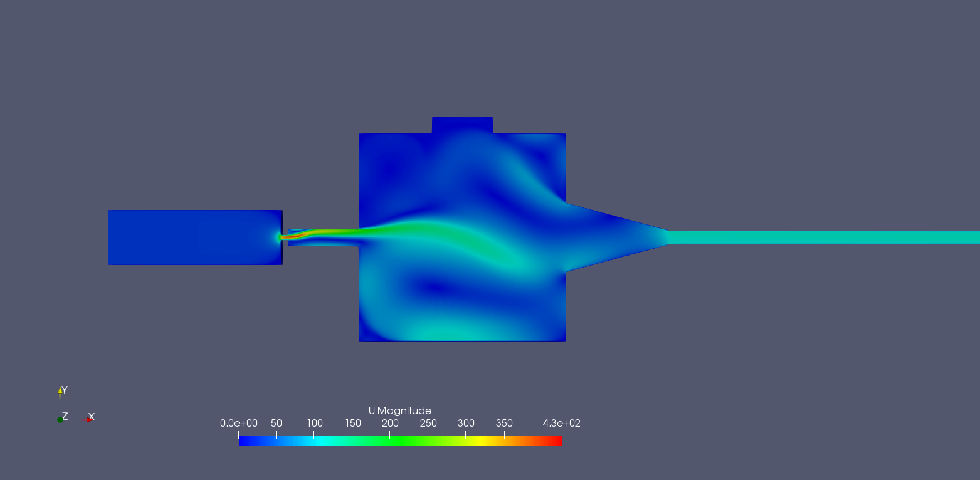
Task: Click the X label on the orientation axes
Action: 90,415
